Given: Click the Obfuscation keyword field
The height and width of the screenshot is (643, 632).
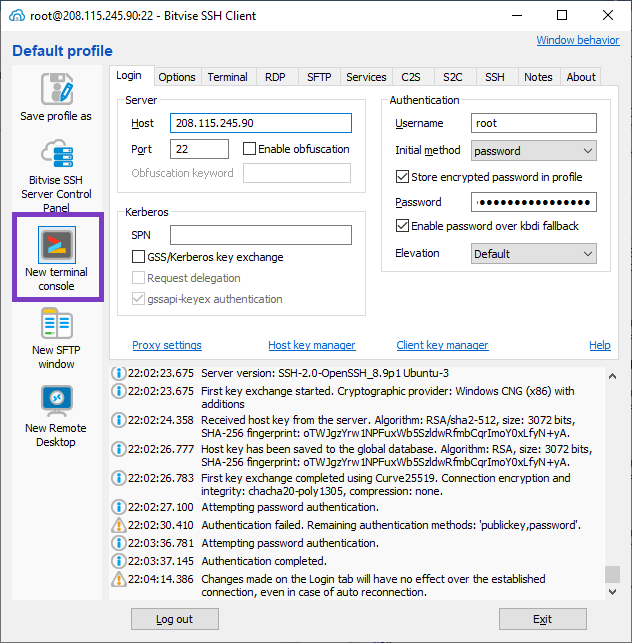Looking at the screenshot, I should click(297, 173).
